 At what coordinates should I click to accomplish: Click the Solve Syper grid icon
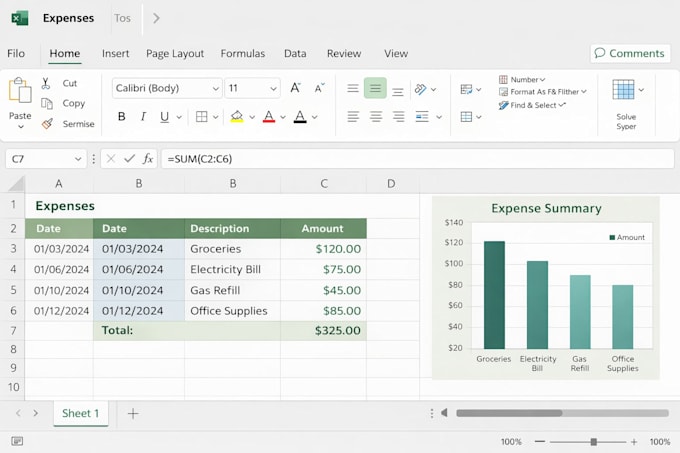click(623, 90)
